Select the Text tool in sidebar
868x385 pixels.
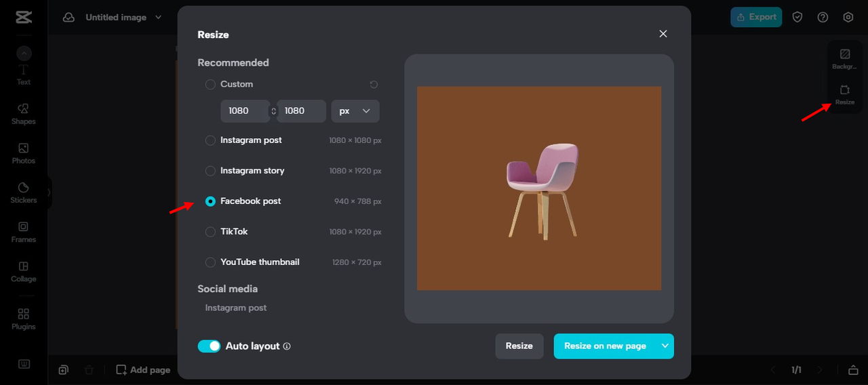coord(24,75)
